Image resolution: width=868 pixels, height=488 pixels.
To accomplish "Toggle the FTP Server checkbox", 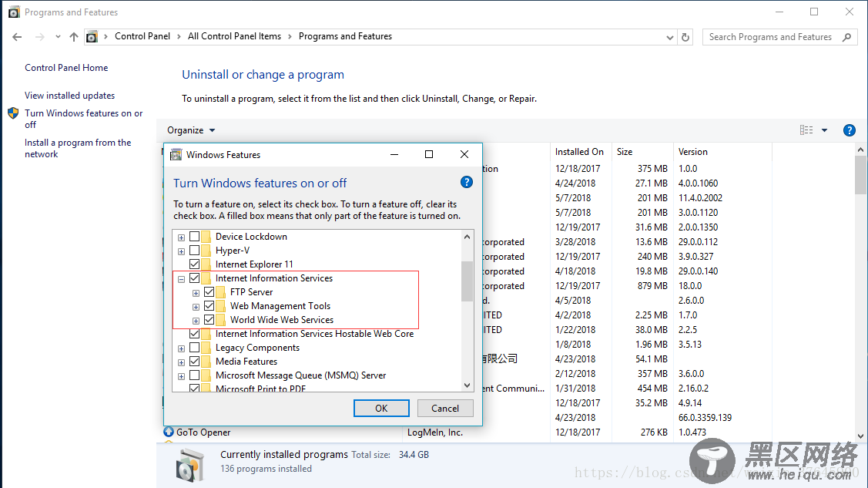I will 209,292.
